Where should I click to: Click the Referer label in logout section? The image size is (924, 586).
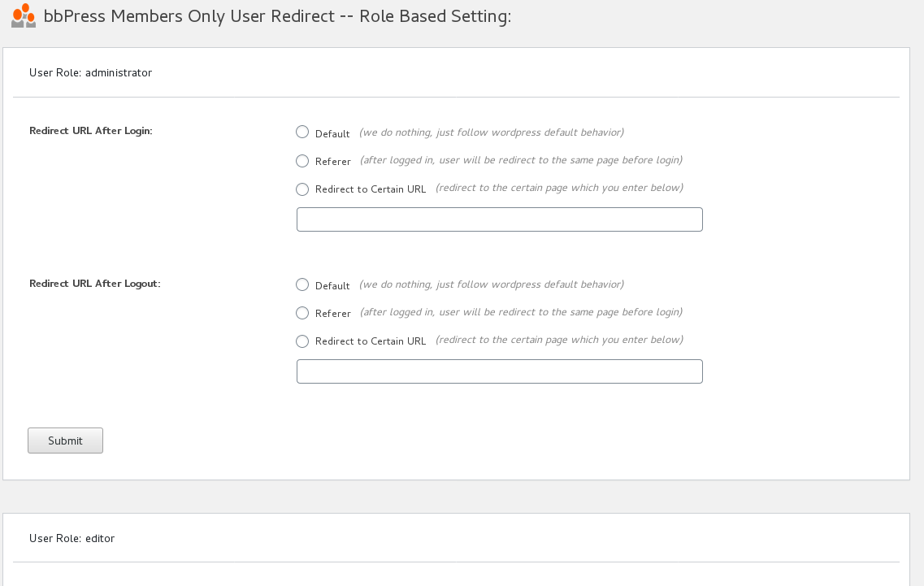[x=333, y=313]
